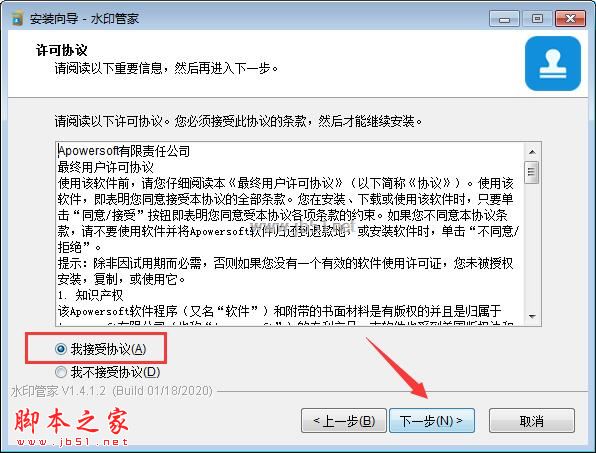Click the license agreement scrollbar thumb
596x453 pixels.
tap(531, 172)
